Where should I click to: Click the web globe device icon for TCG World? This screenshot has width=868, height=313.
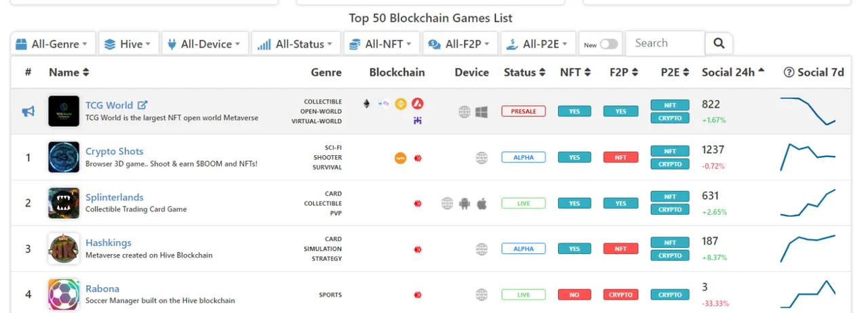click(465, 112)
